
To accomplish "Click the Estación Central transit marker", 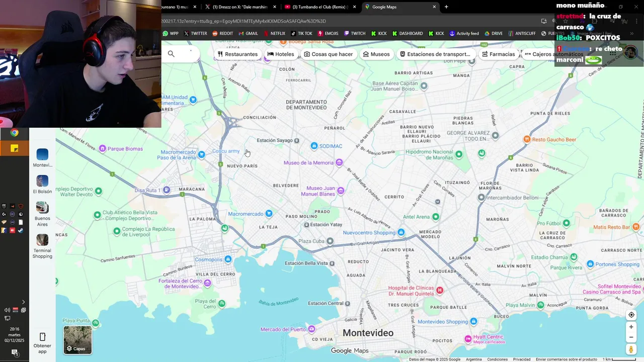I will [348, 303].
